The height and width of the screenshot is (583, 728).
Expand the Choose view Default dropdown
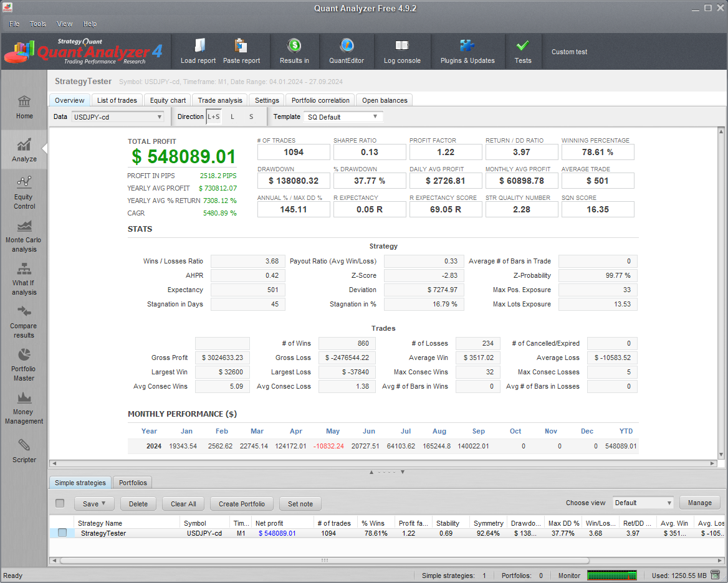[x=643, y=503]
